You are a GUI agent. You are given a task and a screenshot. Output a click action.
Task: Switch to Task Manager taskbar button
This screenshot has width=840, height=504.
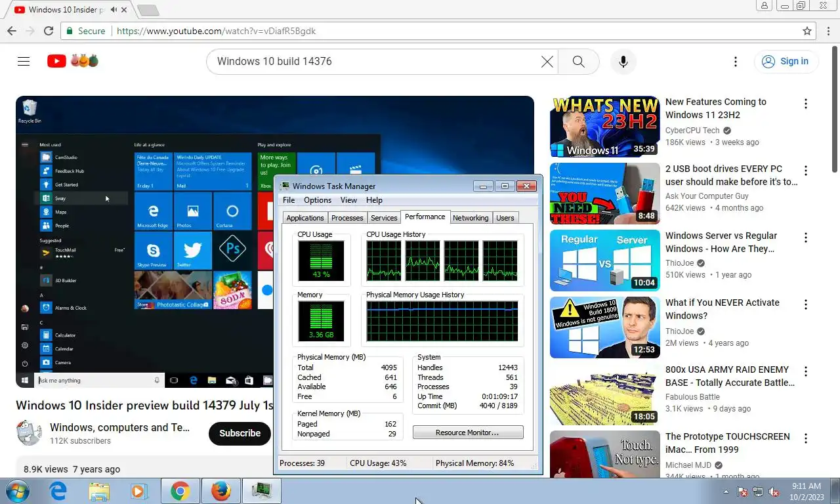(x=262, y=491)
